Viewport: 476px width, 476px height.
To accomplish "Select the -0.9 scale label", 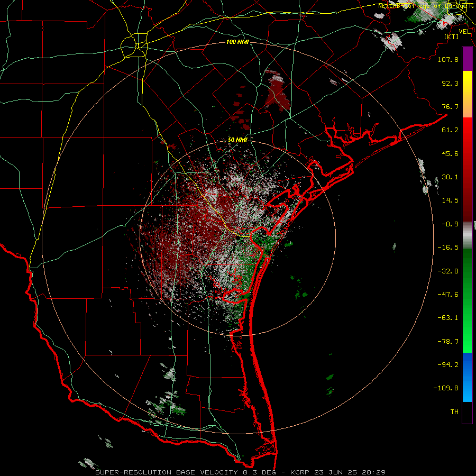I will point(450,224).
